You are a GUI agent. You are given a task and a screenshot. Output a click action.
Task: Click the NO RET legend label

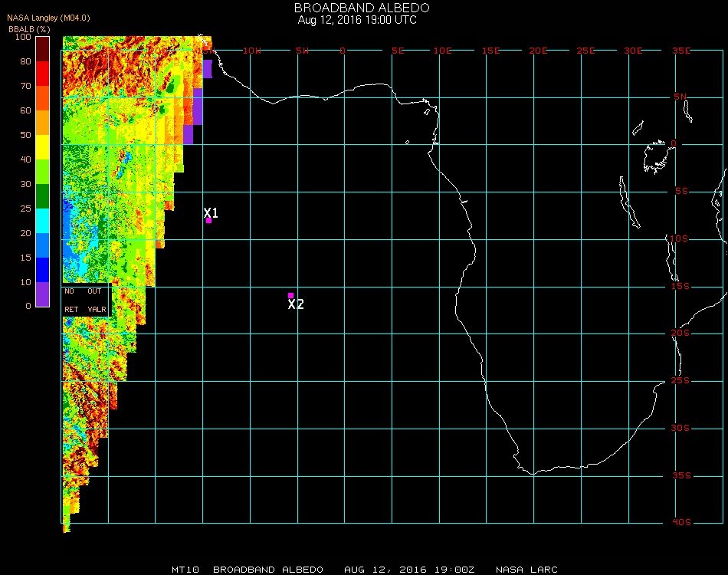coord(71,300)
